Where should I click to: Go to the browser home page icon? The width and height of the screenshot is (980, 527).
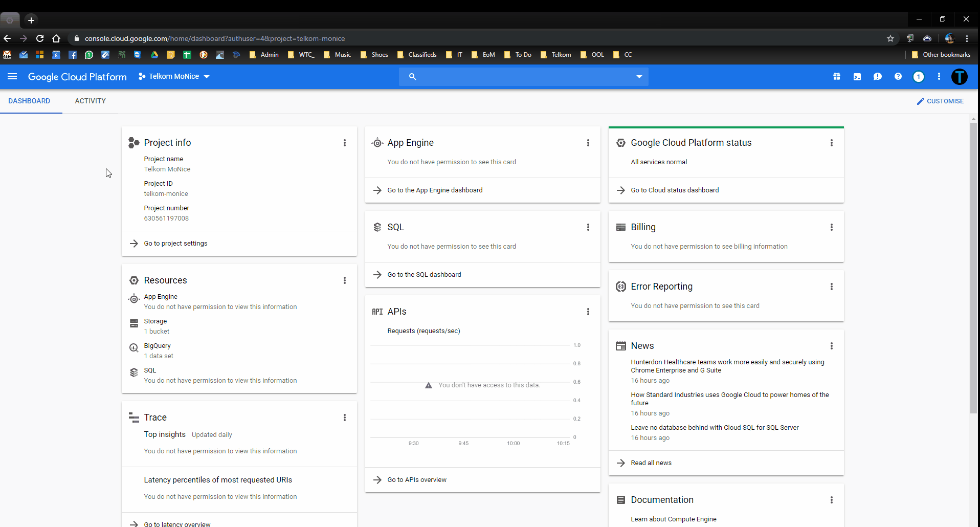pos(56,38)
